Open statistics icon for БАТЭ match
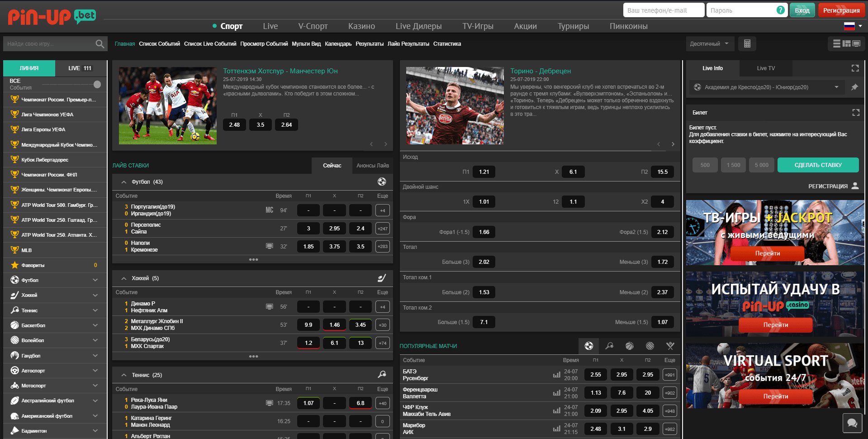This screenshot has height=439, width=868. (x=556, y=375)
